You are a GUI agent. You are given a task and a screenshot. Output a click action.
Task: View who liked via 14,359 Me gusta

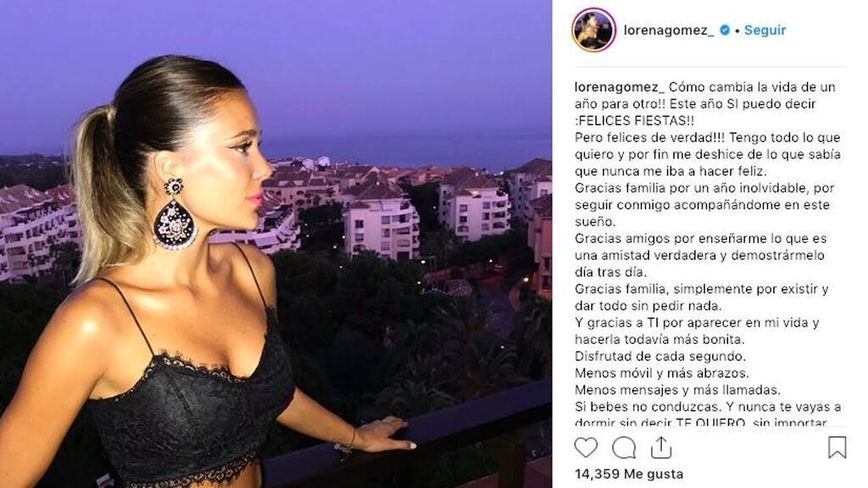[629, 474]
